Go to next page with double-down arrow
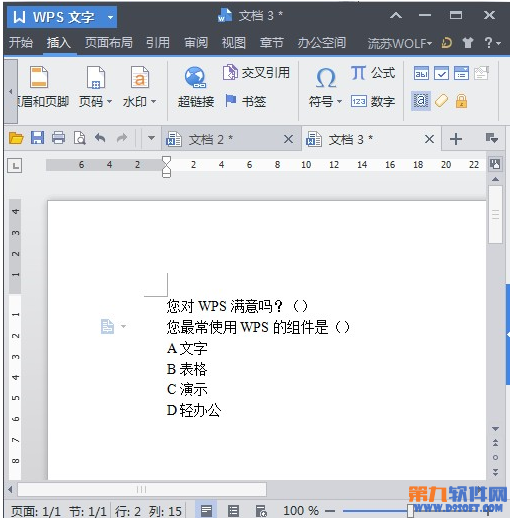The height and width of the screenshot is (518, 512). 496,472
